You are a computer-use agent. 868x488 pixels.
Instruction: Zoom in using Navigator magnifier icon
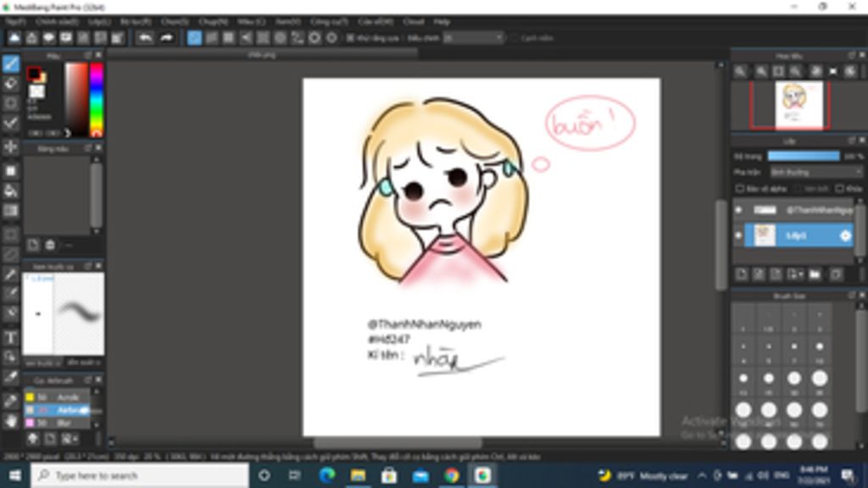tap(761, 71)
